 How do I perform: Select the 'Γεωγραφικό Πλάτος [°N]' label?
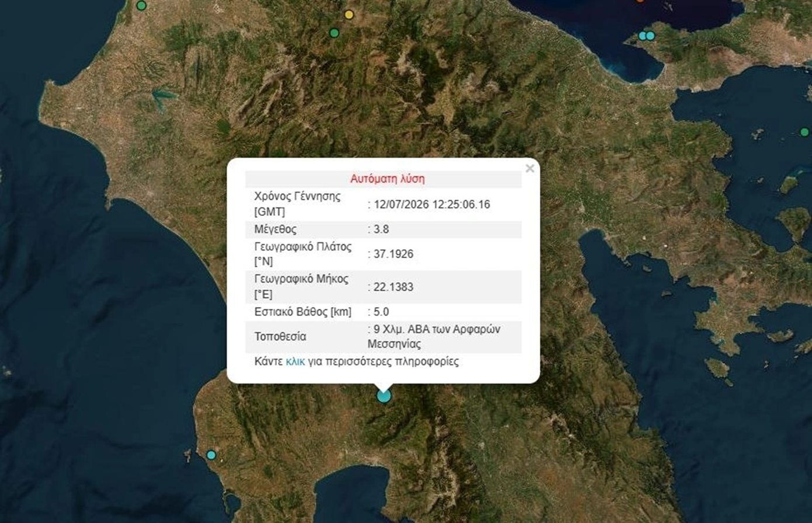pos(303,254)
